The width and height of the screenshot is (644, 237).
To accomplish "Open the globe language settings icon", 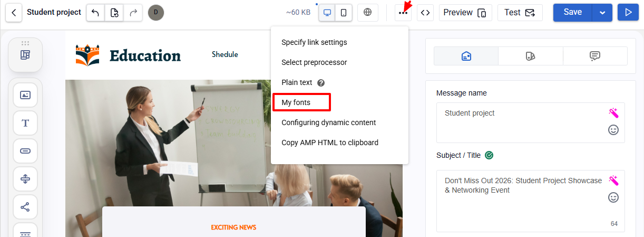I will click(x=368, y=13).
